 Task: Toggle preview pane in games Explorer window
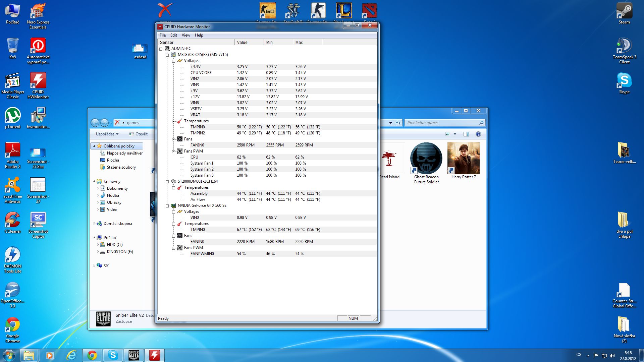click(466, 134)
